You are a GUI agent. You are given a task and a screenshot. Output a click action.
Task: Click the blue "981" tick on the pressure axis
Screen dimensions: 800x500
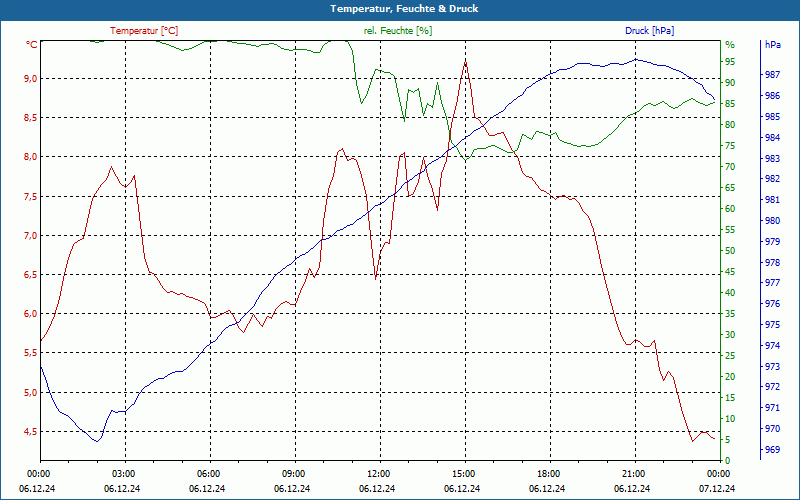coord(772,200)
